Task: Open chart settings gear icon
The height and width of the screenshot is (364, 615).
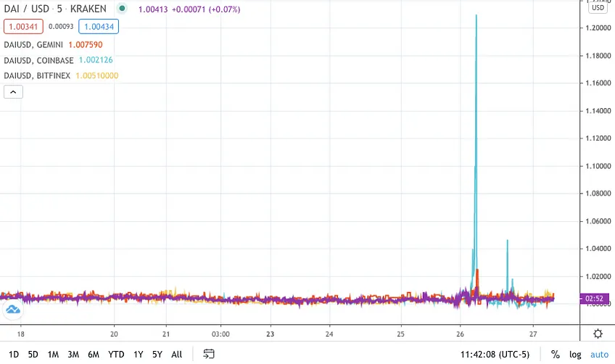Action: click(598, 334)
